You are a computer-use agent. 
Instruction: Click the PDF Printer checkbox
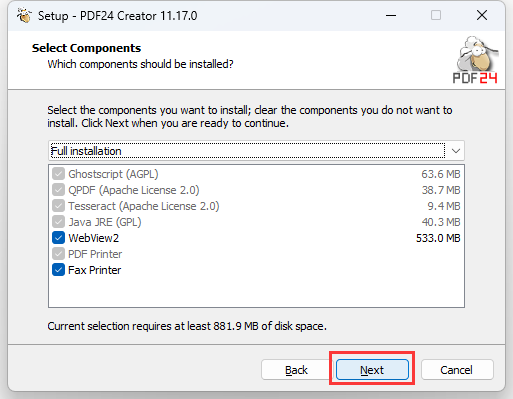click(x=58, y=254)
